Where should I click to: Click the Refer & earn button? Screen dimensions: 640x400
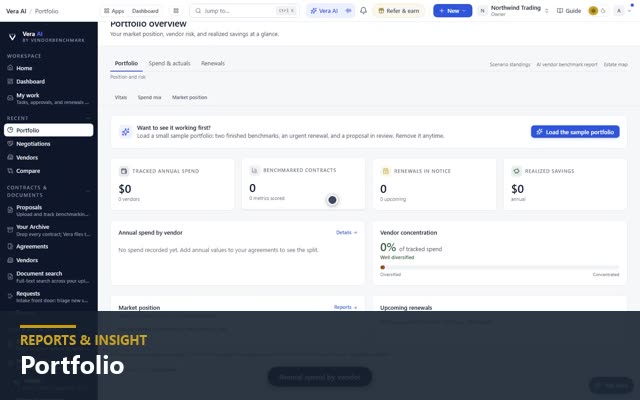398,11
